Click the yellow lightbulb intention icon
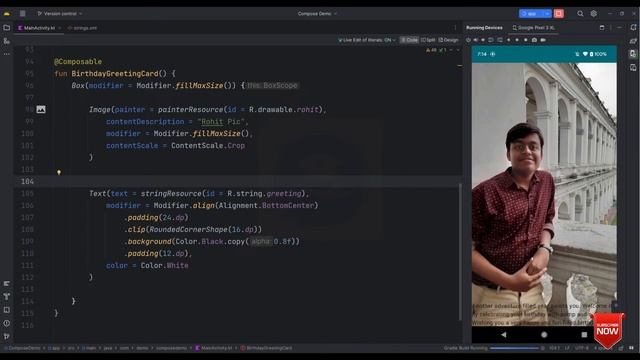Image resolution: width=640 pixels, height=360 pixels. pyautogui.click(x=59, y=172)
